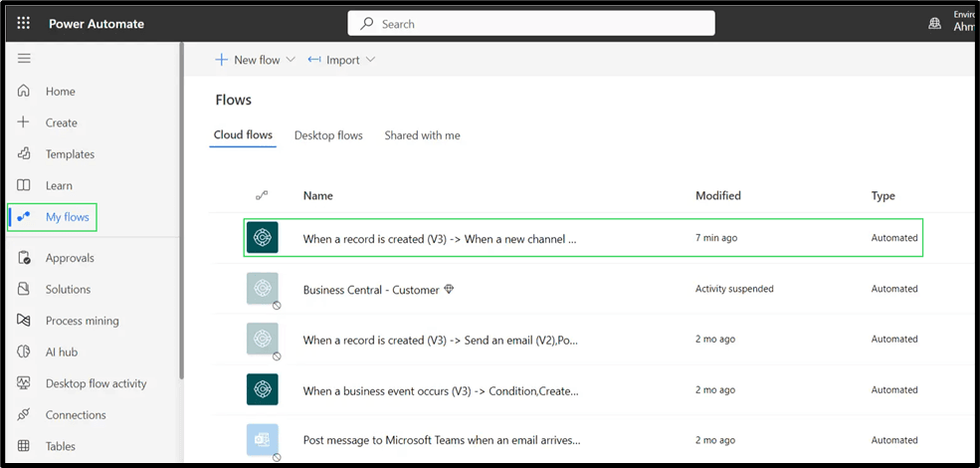The width and height of the screenshot is (980, 468).
Task: Click Business Central - Customer flow icon
Action: (x=262, y=289)
